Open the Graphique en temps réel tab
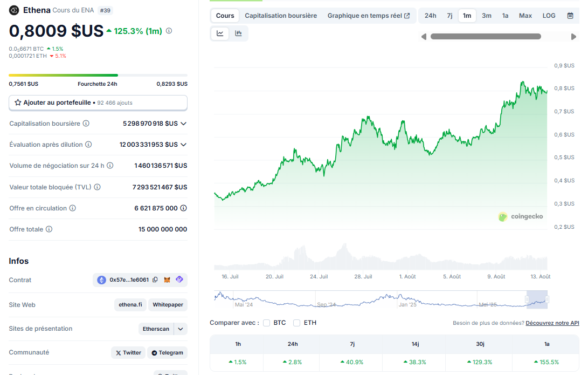 [x=369, y=16]
